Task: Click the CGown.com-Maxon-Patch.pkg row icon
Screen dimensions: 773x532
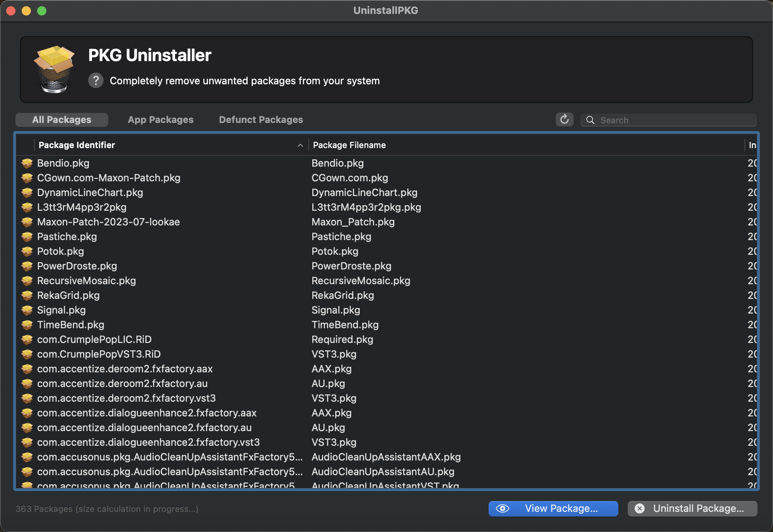Action: (x=27, y=177)
